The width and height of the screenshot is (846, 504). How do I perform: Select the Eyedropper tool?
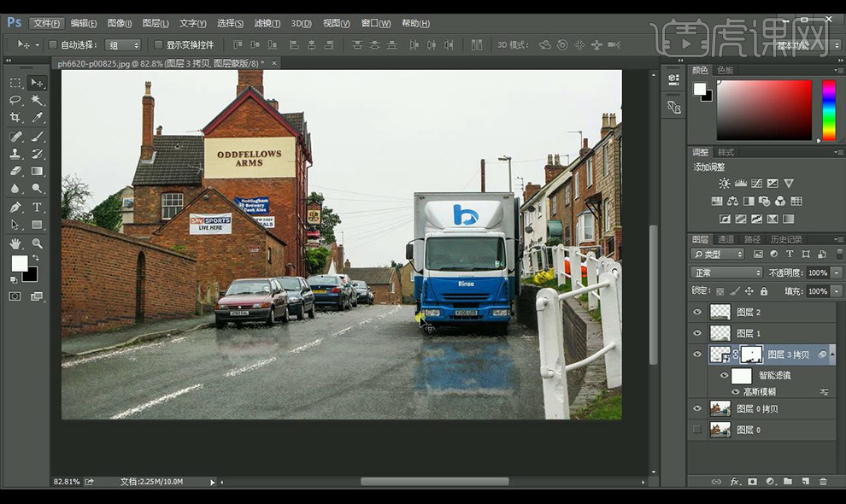point(37,117)
